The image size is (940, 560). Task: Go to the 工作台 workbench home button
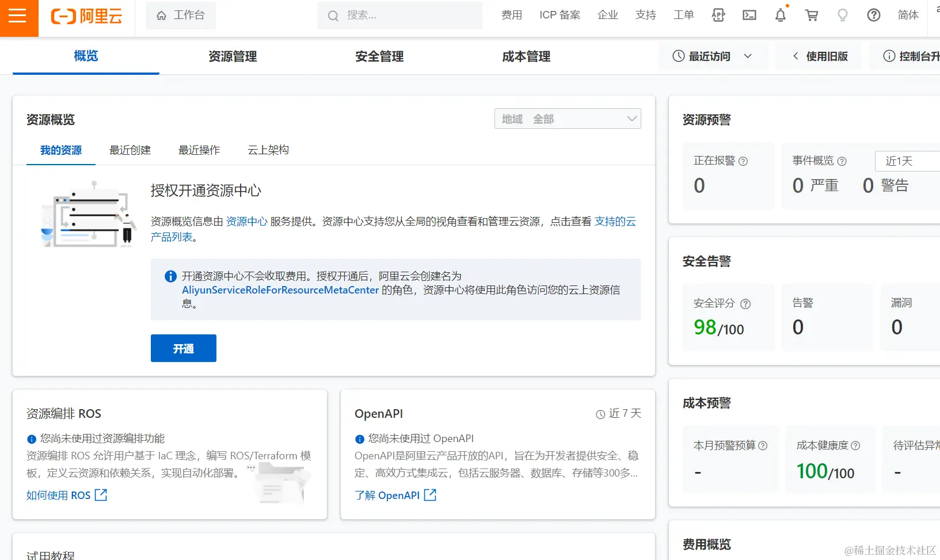[x=181, y=16]
